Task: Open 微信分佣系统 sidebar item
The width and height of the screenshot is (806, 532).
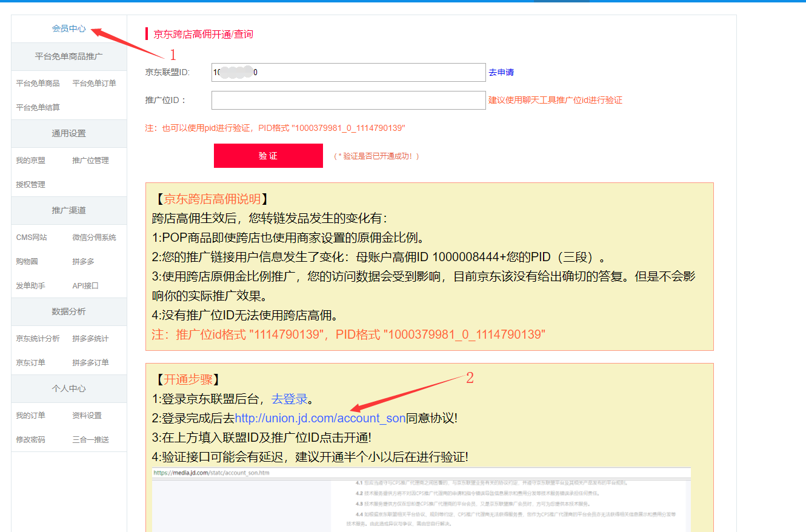Action: [x=94, y=237]
